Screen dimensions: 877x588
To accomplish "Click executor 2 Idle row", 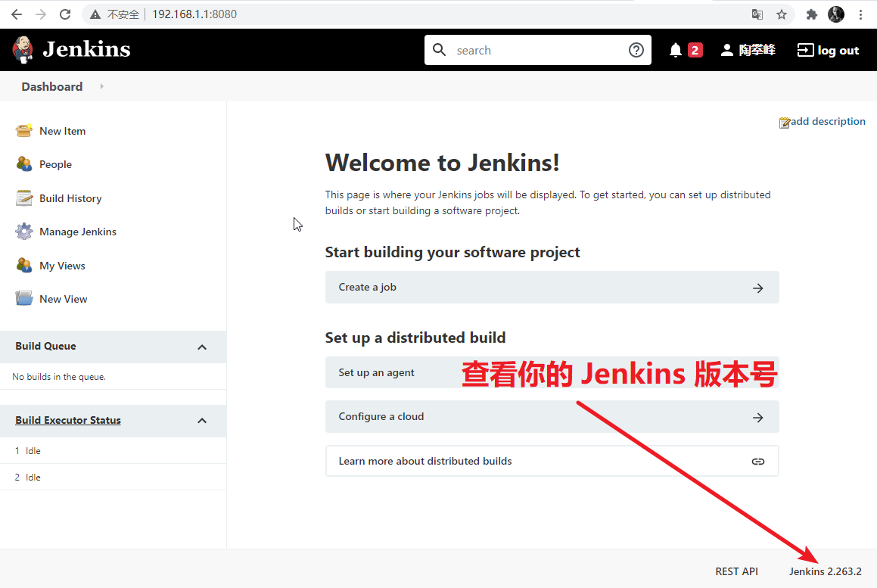I will pos(113,478).
